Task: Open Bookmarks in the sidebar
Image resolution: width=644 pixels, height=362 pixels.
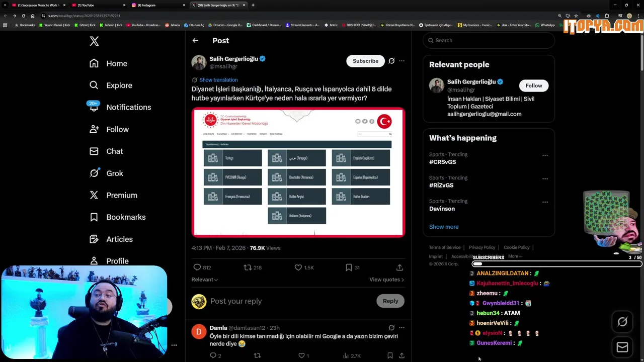Action: tap(117, 217)
